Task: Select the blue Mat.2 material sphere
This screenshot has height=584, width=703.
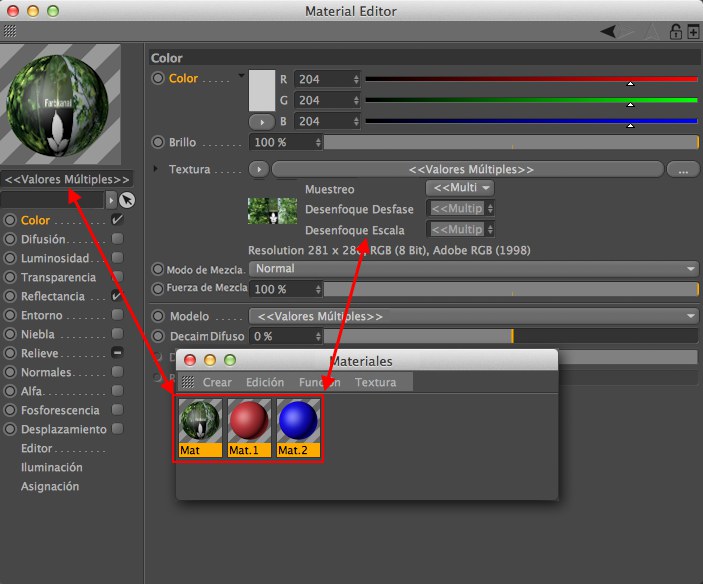Action: click(x=298, y=420)
